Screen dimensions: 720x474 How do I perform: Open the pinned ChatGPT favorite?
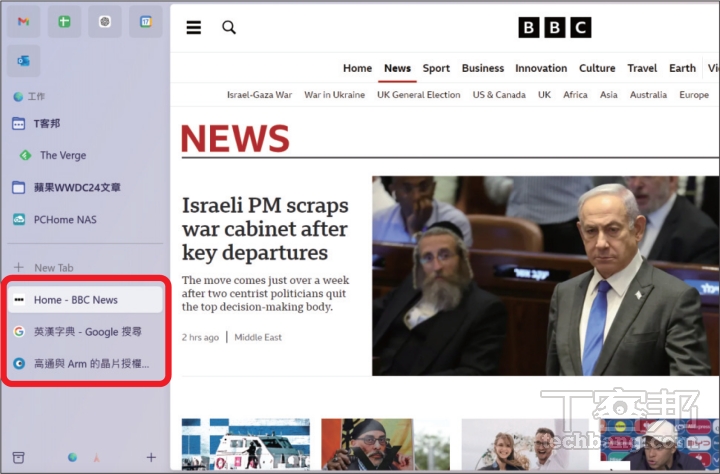click(x=105, y=22)
